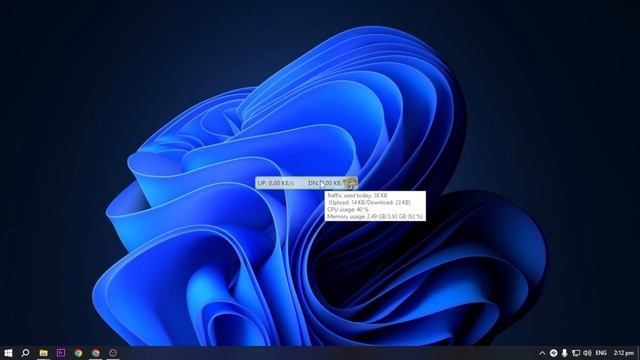This screenshot has height=360, width=640.
Task: Click the UP upload speed readout in the floating monitor
Action: [x=276, y=183]
